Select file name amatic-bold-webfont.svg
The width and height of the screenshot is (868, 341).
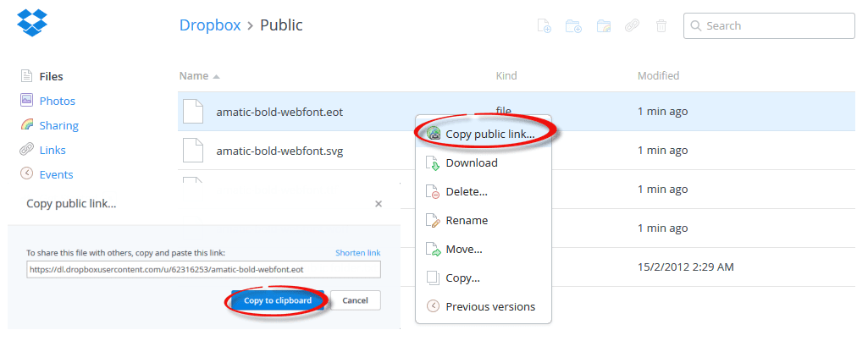[279, 151]
